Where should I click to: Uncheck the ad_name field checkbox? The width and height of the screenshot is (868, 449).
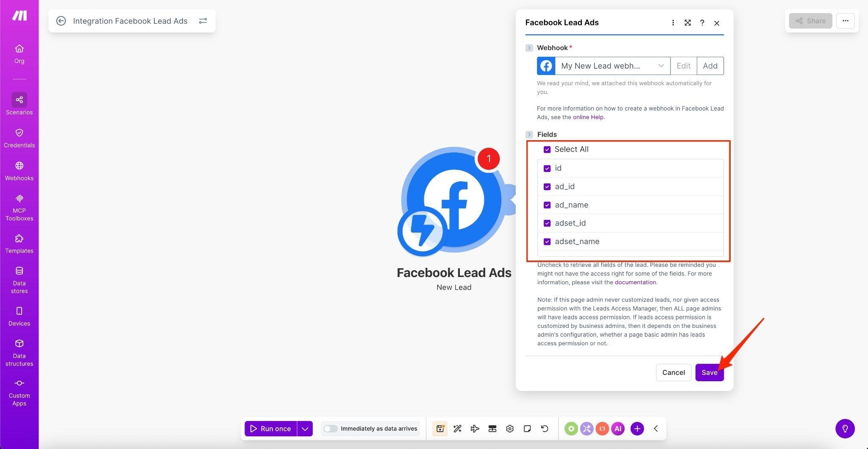[547, 205]
